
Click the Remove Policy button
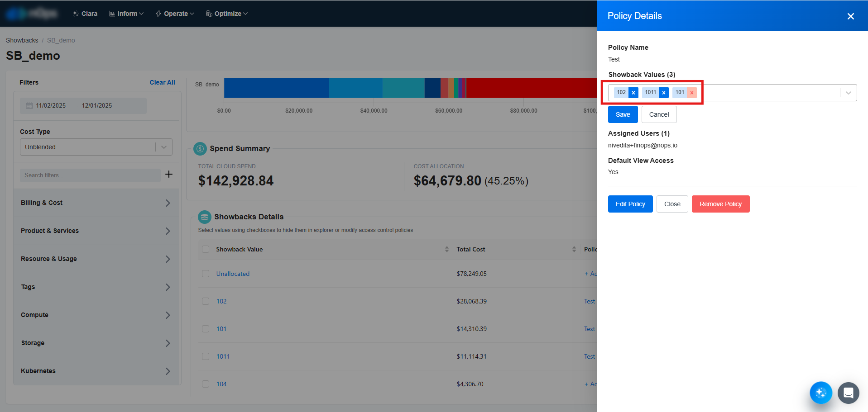tap(720, 204)
